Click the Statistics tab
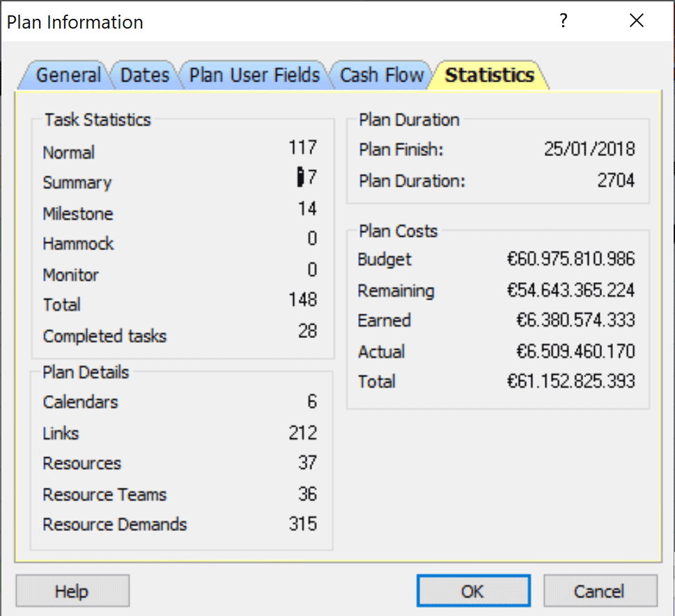Image resolution: width=675 pixels, height=616 pixels. point(490,75)
